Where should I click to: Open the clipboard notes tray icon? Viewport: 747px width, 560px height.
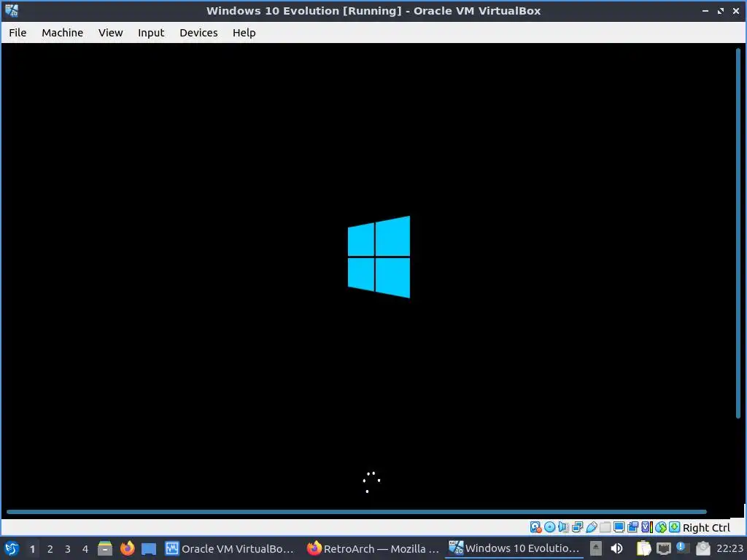[643, 548]
